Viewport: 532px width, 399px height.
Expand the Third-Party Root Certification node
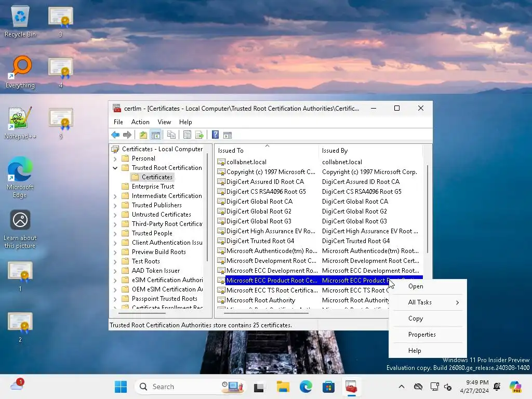(115, 224)
